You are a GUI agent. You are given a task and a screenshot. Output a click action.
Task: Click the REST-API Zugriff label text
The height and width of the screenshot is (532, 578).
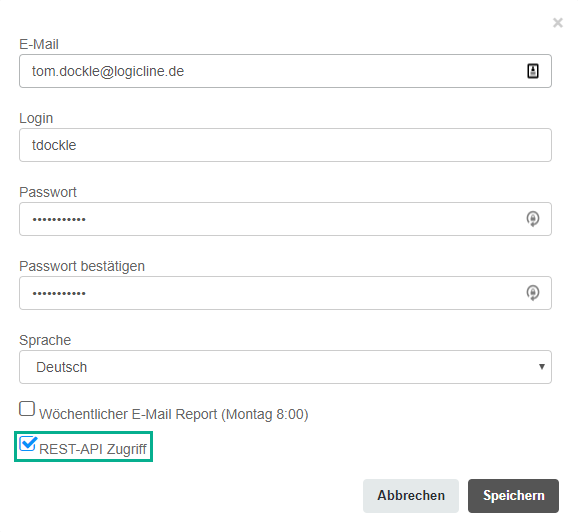coord(93,449)
